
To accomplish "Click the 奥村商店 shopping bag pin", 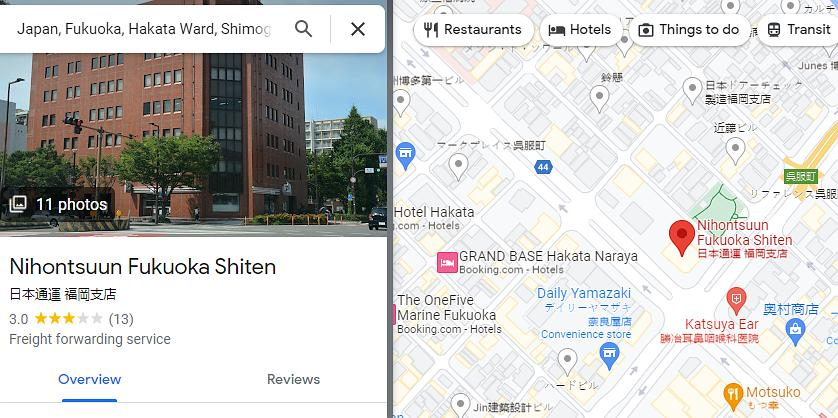I will coord(795,331).
